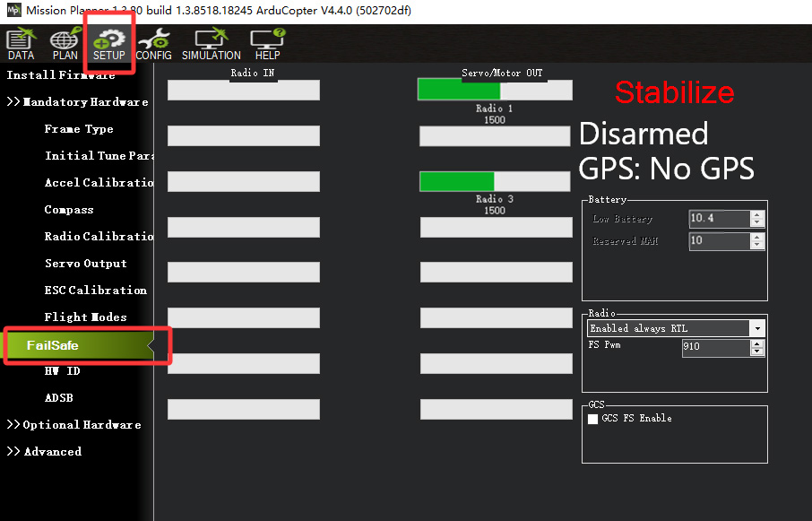This screenshot has width=812, height=521.
Task: Click the Radio 1 output bar
Action: [x=494, y=90]
